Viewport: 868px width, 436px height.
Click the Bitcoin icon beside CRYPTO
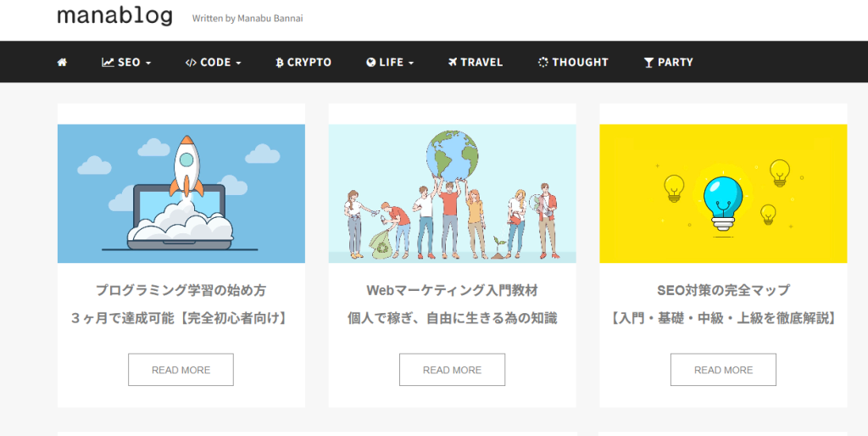point(280,62)
